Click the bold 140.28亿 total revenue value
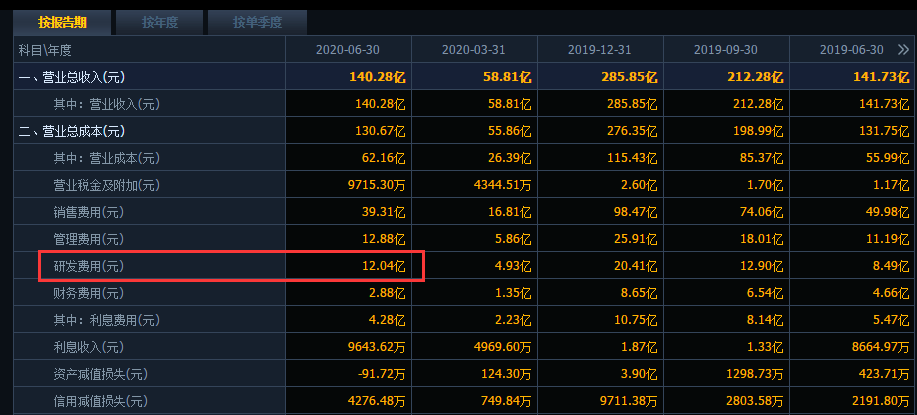 (x=377, y=77)
